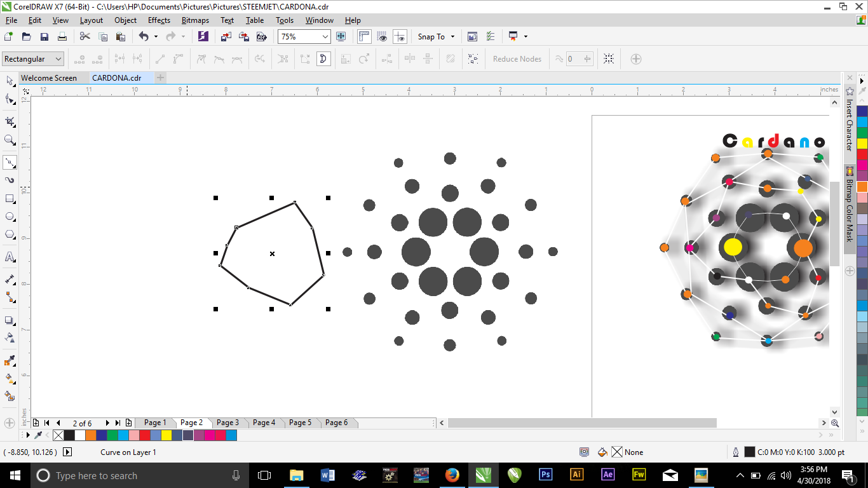Toggle the Show Grid button

click(382, 37)
